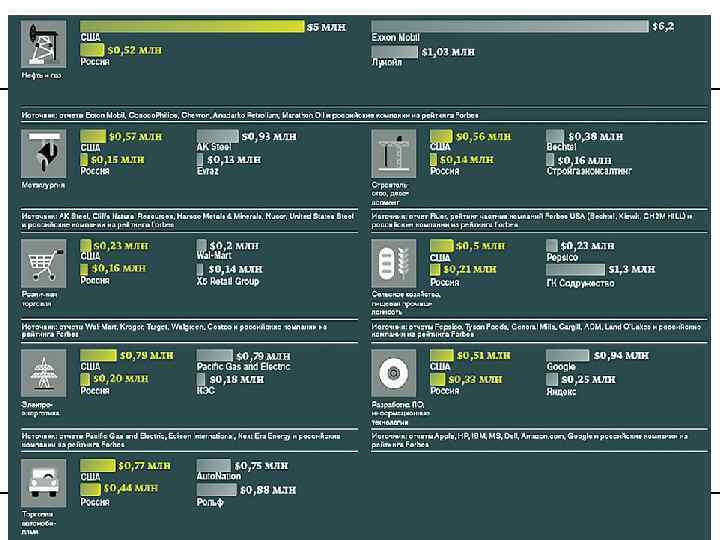Select the "$0,57 млн" metallurgy value
The height and width of the screenshot is (540, 720).
coord(135,136)
